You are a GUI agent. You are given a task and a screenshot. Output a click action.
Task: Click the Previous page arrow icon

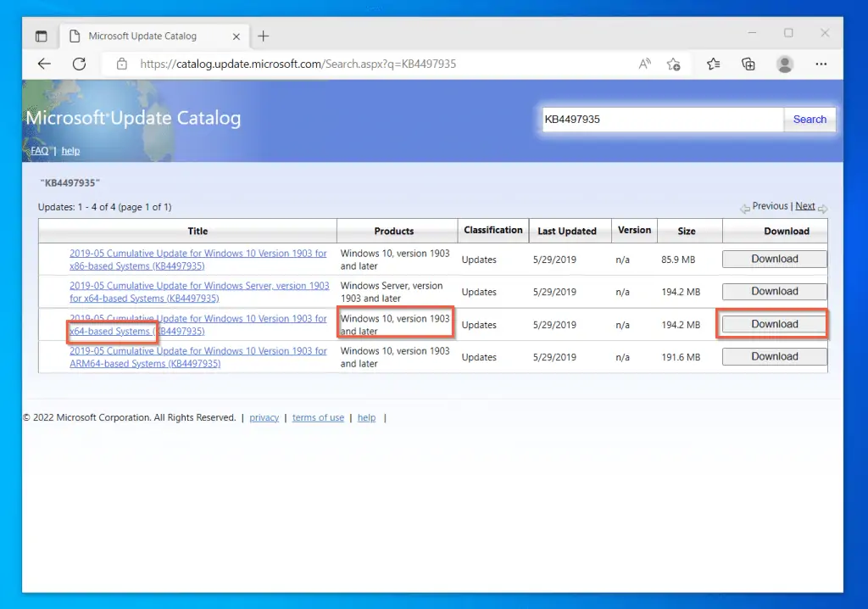[745, 209]
